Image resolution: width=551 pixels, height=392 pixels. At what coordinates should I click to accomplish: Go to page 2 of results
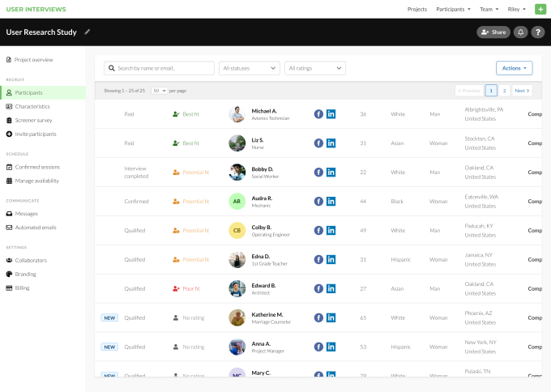tap(504, 91)
